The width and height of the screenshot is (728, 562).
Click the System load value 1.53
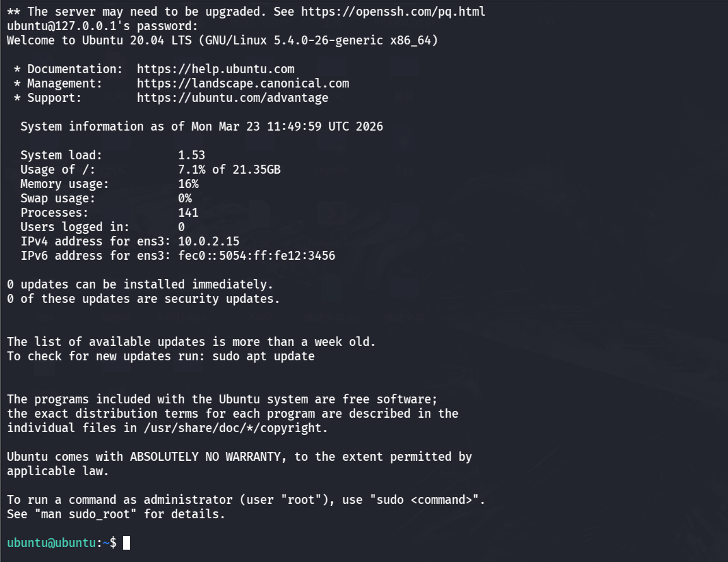[192, 155]
